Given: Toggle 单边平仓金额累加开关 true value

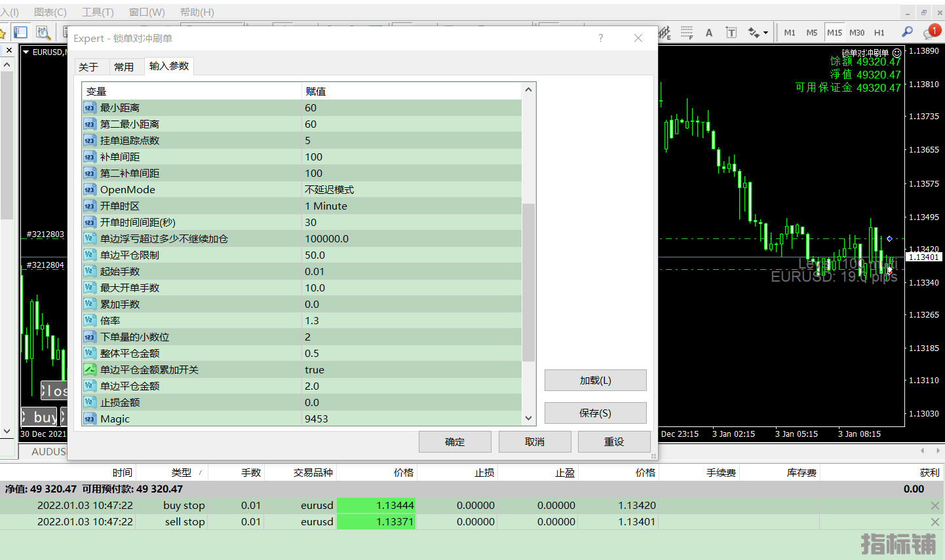Looking at the screenshot, I should click(412, 370).
